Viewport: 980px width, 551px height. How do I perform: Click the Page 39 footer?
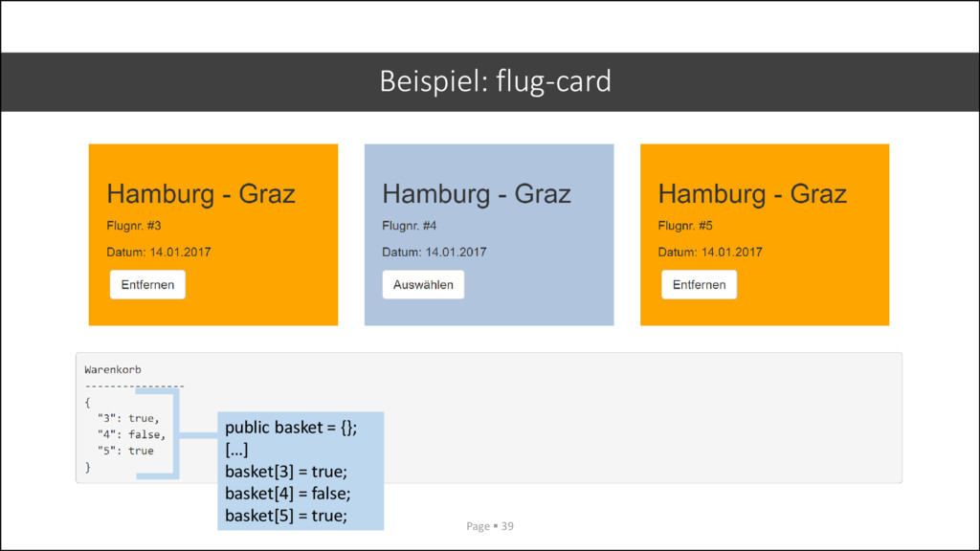point(490,526)
